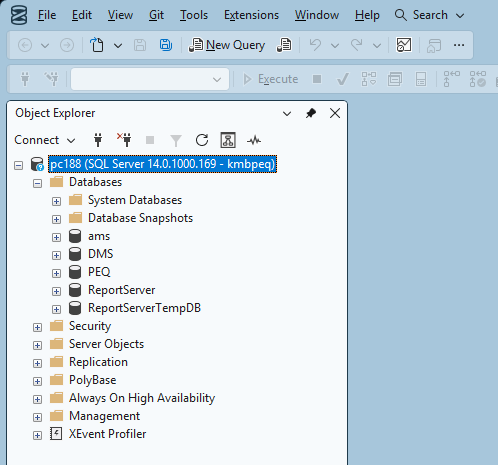Open the Help menu
The image size is (498, 465).
click(367, 15)
